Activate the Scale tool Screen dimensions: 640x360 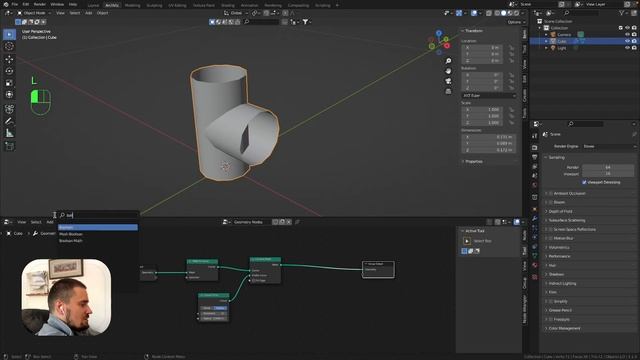(9, 83)
